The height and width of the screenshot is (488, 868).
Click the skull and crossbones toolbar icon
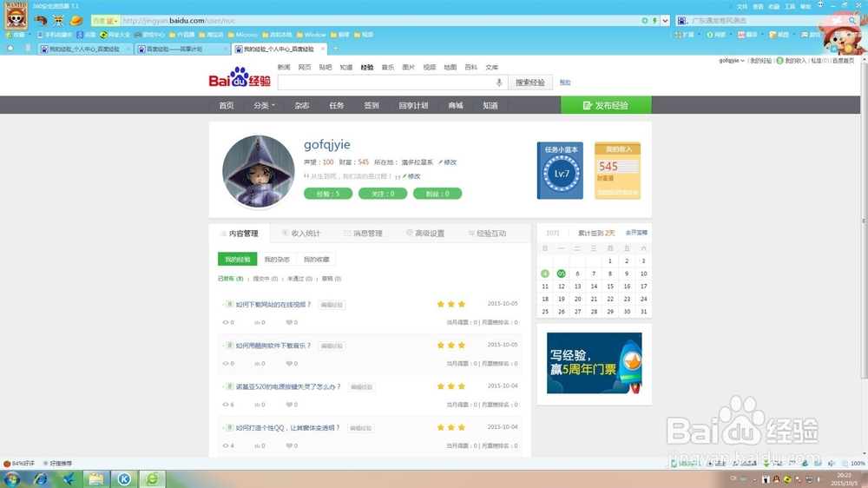58,21
